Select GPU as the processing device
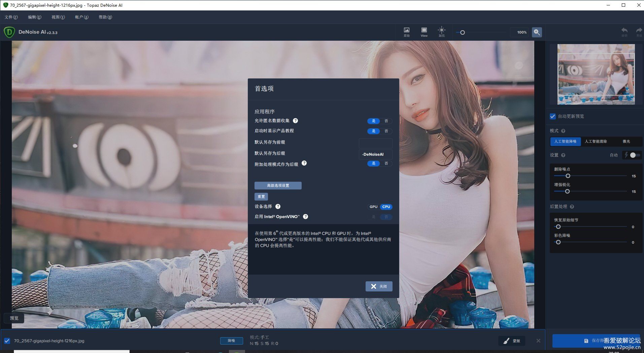 pyautogui.click(x=373, y=207)
